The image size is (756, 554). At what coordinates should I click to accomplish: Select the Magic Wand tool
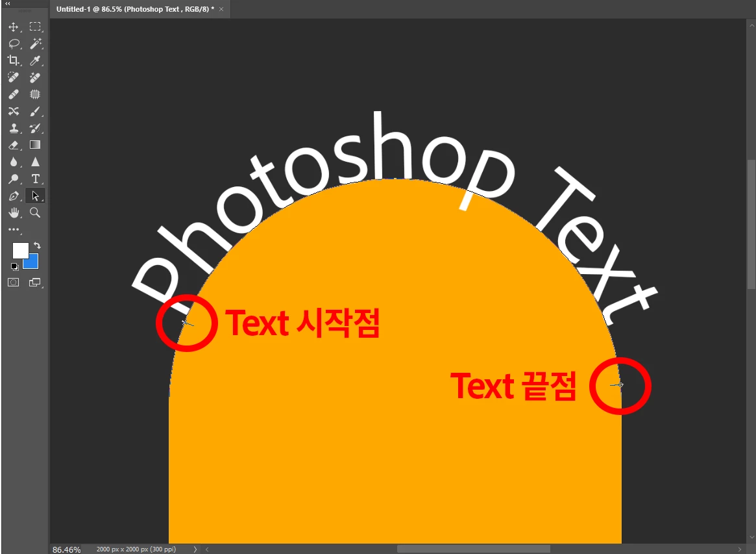(x=34, y=44)
